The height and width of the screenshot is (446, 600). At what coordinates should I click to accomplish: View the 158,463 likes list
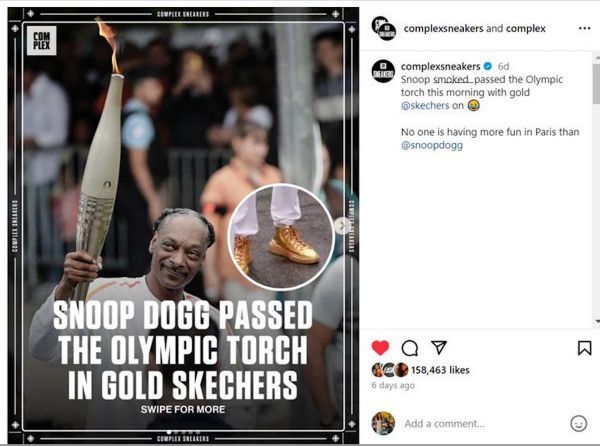pos(440,370)
